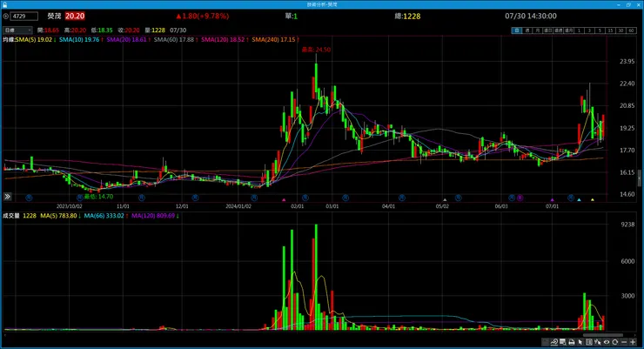Click the zoom-out minus icon in bottom toolbar
The width and height of the screenshot is (644, 349).
[x=624, y=342]
